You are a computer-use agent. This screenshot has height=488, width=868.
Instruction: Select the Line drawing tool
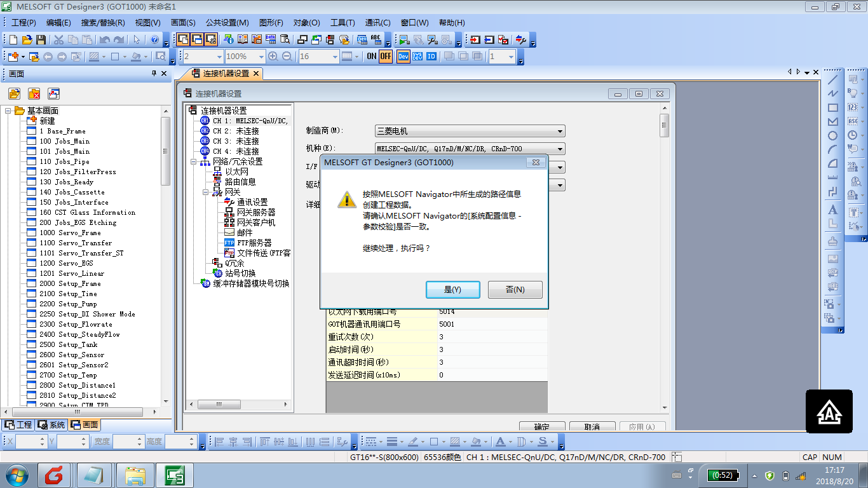click(x=832, y=80)
